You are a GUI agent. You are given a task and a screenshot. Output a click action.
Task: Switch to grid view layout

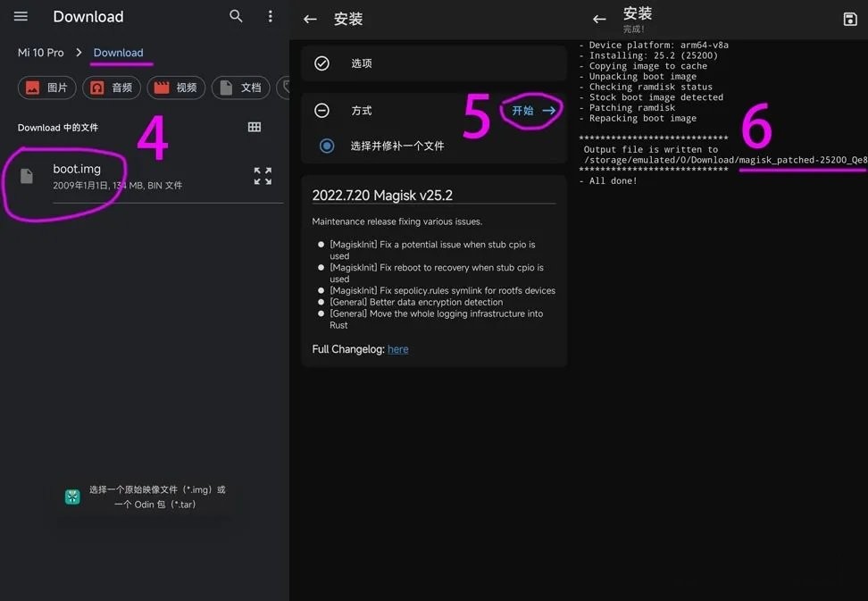tap(255, 128)
